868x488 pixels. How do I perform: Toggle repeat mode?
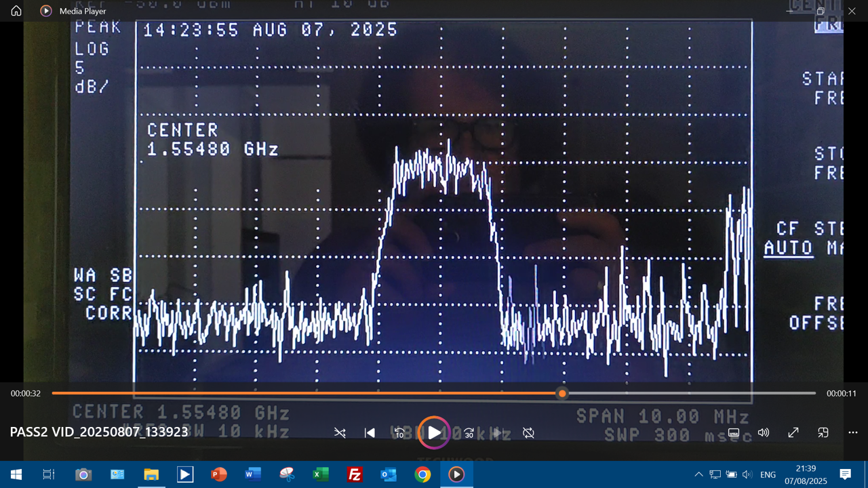[x=528, y=432]
